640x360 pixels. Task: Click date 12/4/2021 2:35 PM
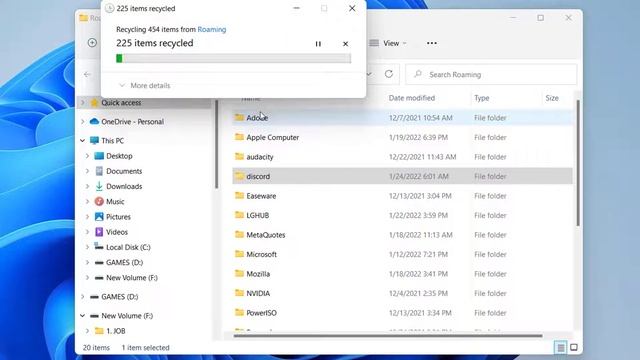pos(418,293)
